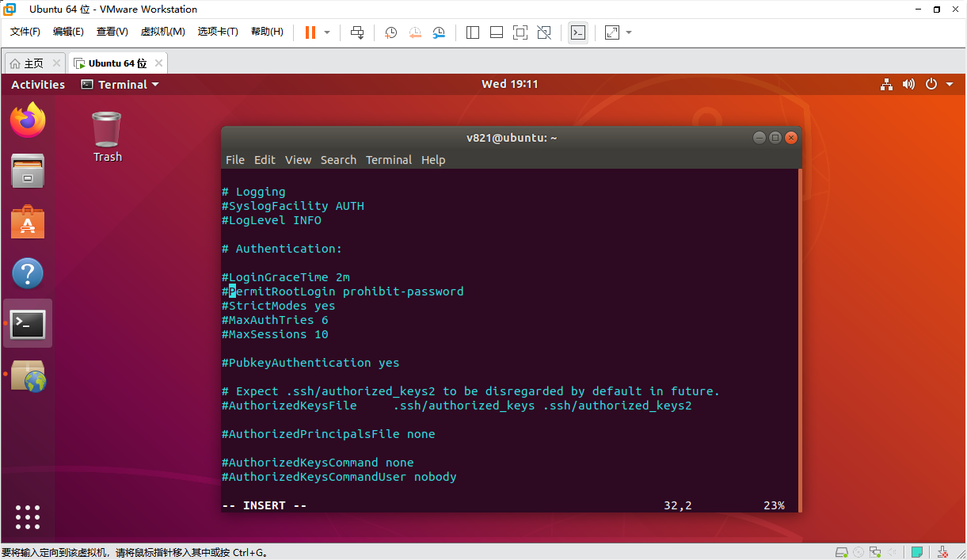Open the terminal File menu

click(x=235, y=160)
